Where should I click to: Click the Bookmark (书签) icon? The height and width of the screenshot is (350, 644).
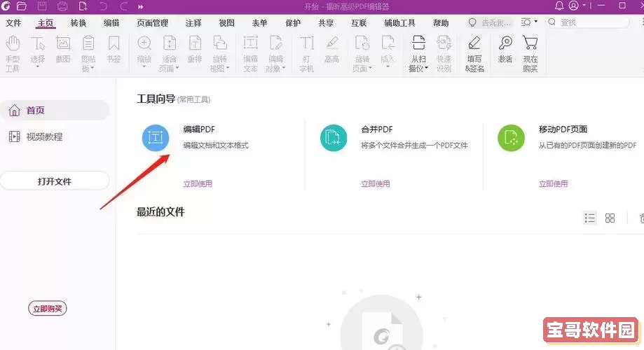coord(114,43)
